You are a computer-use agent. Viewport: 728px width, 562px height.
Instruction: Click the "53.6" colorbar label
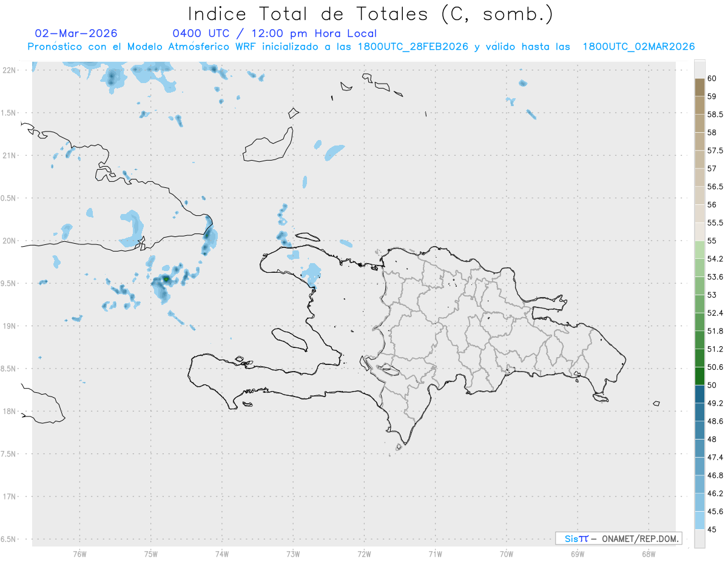[715, 277]
